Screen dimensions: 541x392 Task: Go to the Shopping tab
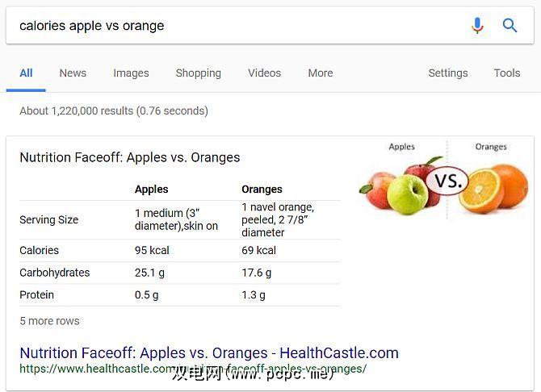(198, 73)
